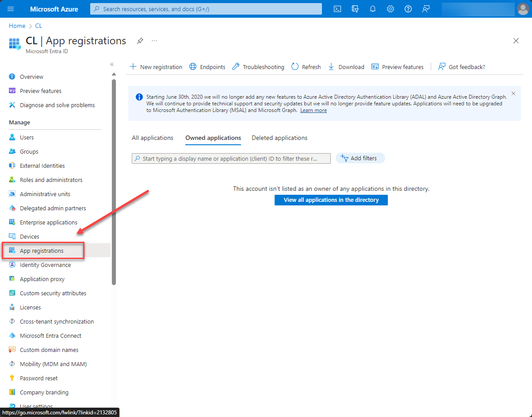Click the CL directory icon beside the title
532x417 pixels.
[x=15, y=44]
